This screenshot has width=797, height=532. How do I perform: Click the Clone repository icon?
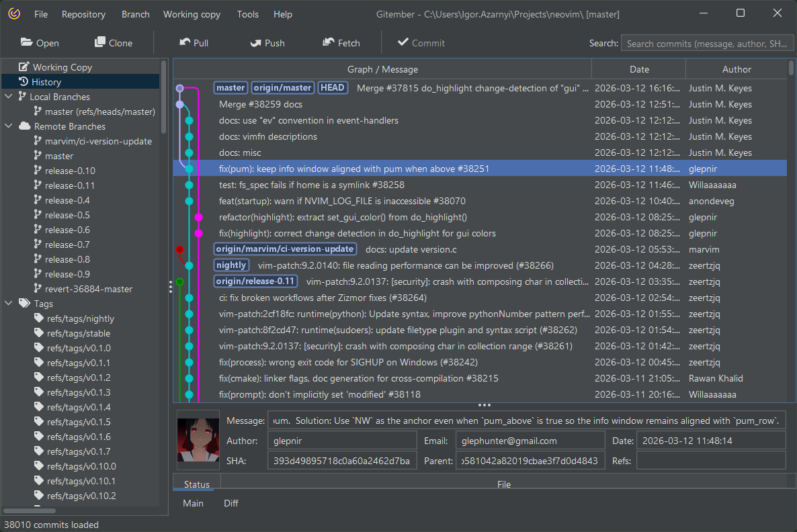[x=100, y=42]
